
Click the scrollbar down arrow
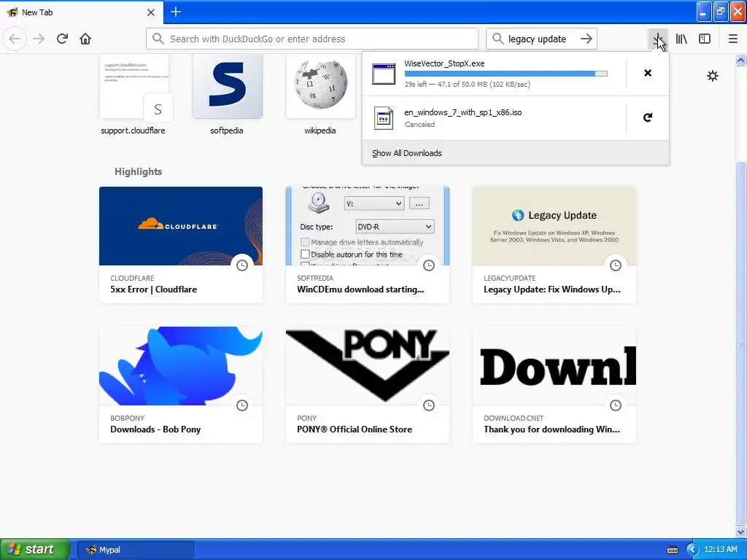tap(741, 532)
